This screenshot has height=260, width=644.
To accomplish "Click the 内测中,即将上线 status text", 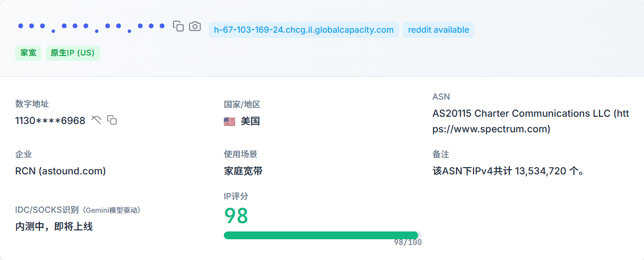I will [54, 226].
